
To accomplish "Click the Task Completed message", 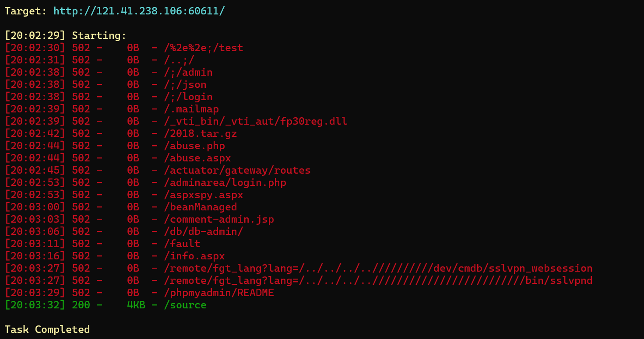I will click(x=47, y=329).
